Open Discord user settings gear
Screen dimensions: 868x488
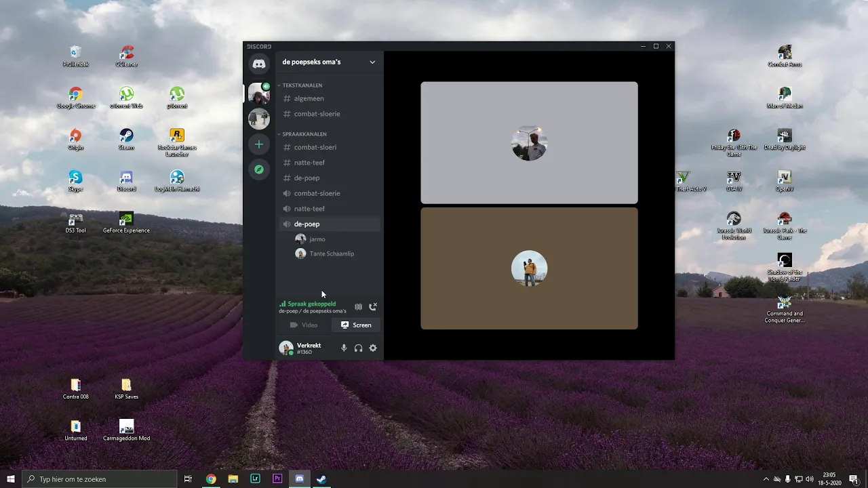(x=372, y=348)
